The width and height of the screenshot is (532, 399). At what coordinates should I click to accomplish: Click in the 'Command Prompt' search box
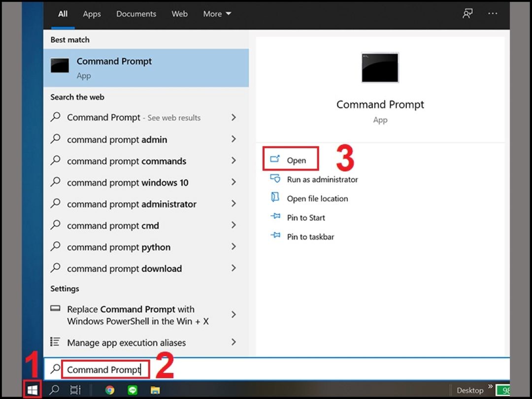(276, 369)
